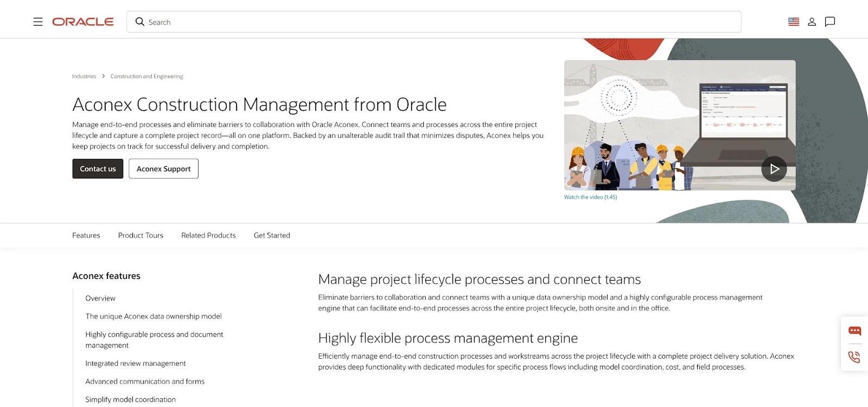Select The unique Aconex data ownership model
The height and width of the screenshot is (407, 868).
(154, 316)
